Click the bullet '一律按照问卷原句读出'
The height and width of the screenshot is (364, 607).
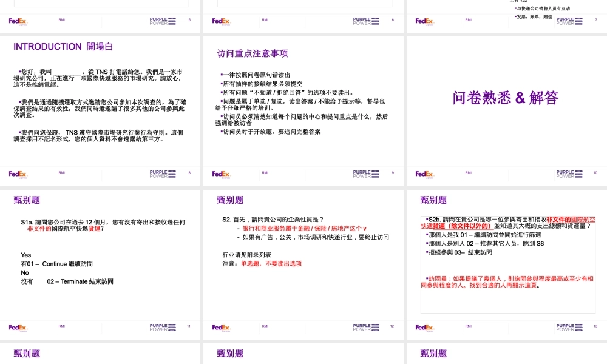point(255,75)
